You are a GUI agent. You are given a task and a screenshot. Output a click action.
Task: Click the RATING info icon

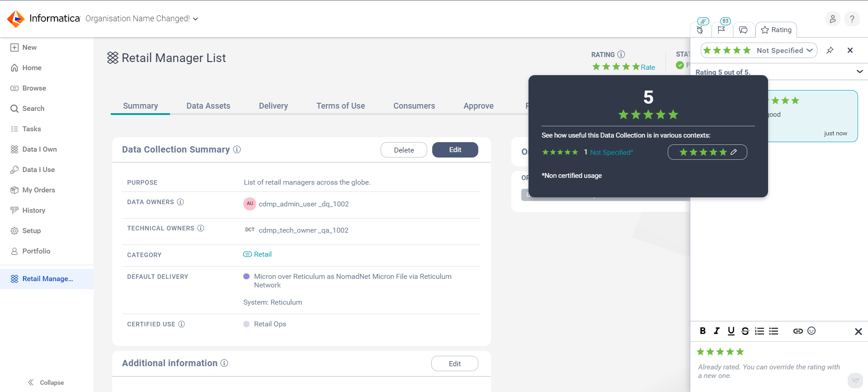(x=621, y=54)
